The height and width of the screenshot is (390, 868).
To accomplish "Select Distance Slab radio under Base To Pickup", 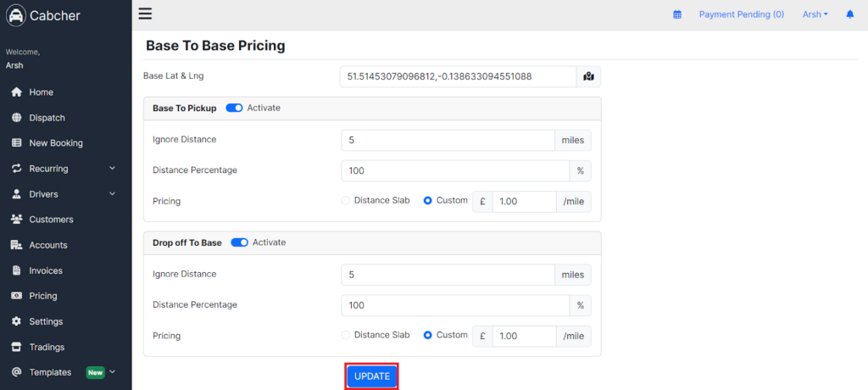I will [x=346, y=201].
